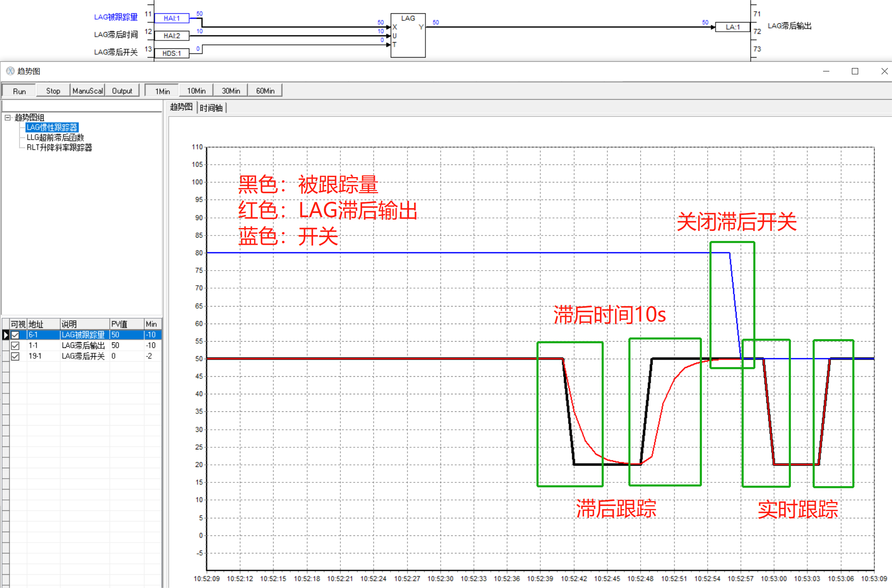Switch time span to 60Min
The image size is (892, 588).
[265, 91]
